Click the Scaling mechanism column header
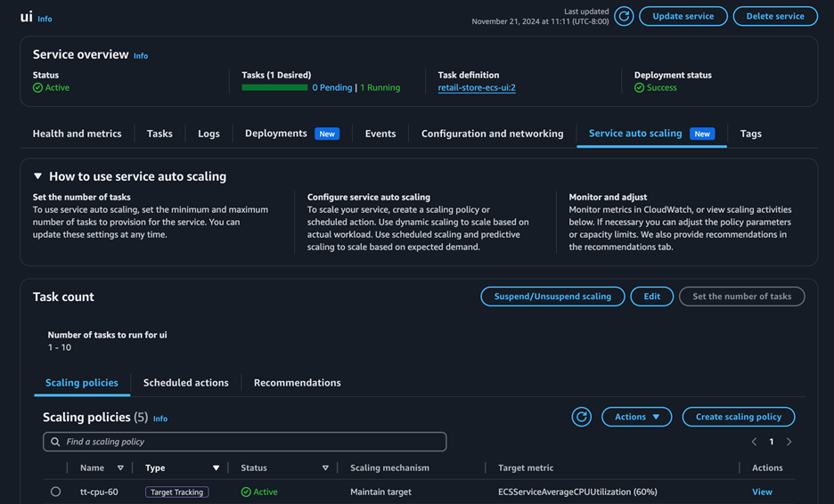834x504 pixels. (x=390, y=467)
